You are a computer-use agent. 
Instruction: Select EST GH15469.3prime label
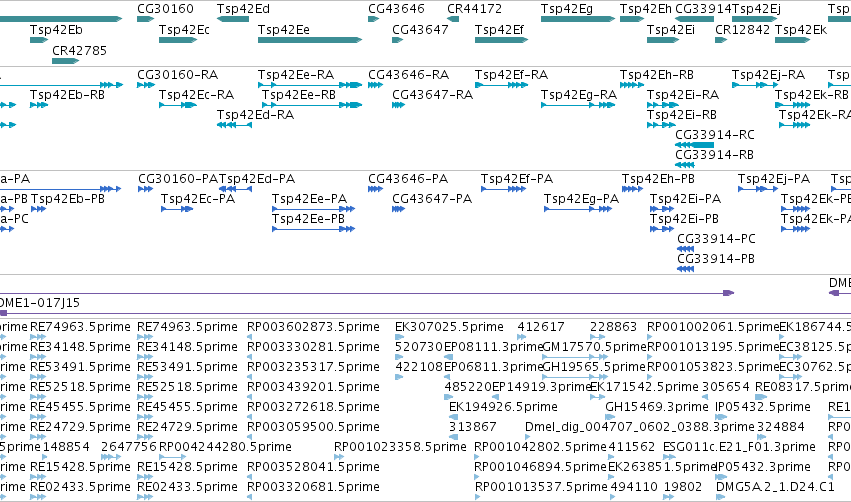657,406
